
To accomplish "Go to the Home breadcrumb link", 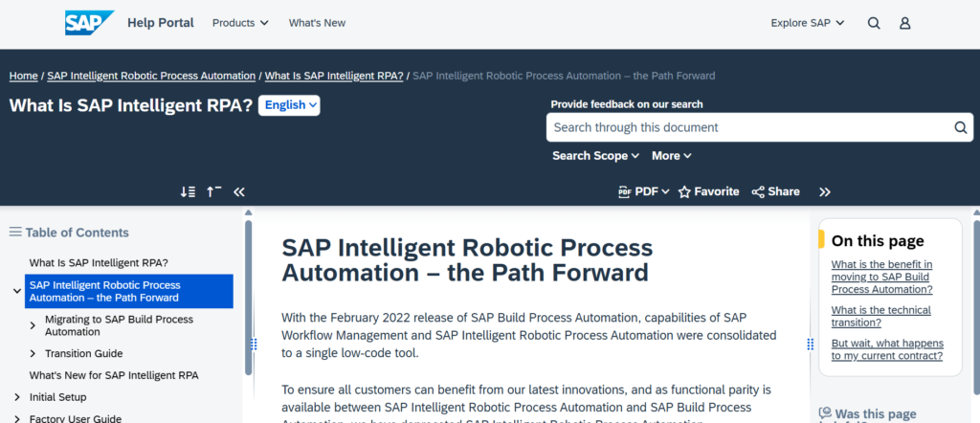I will (23, 76).
